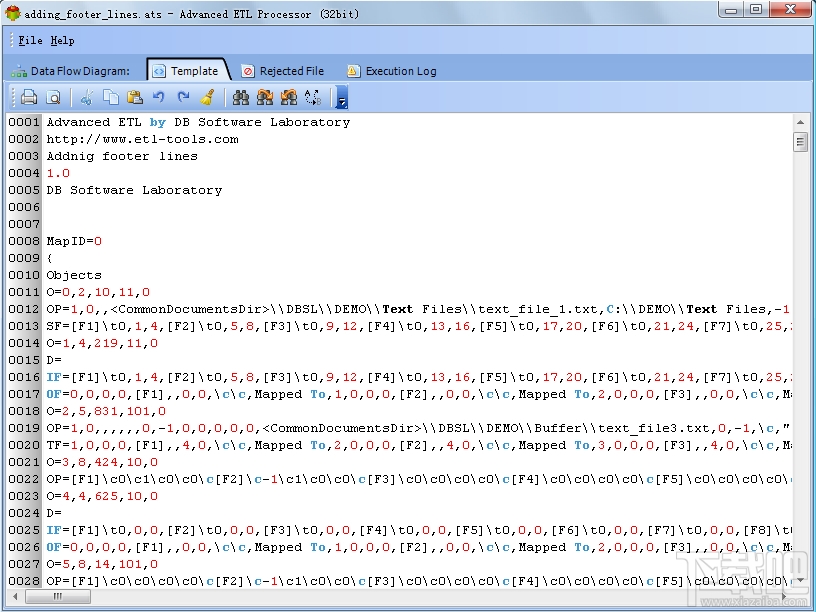Click the vertical scrollbar thumb
This screenshot has width=816, height=612.
pos(800,142)
